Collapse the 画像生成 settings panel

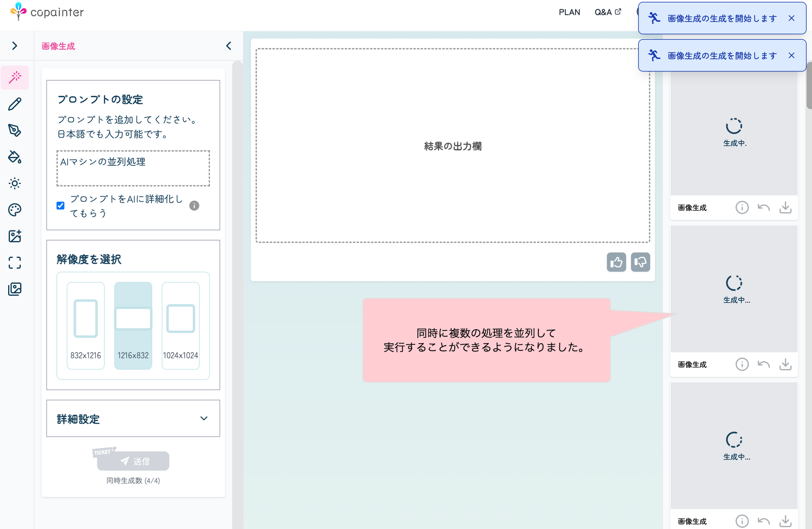(x=229, y=46)
